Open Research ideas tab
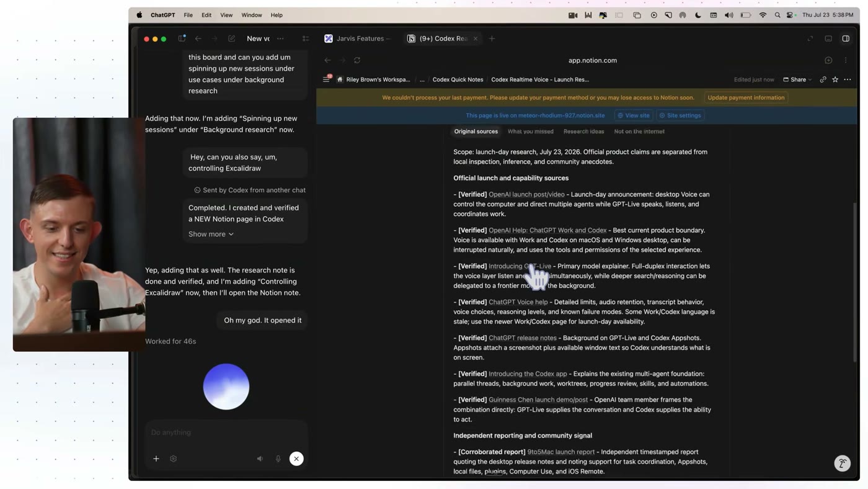The width and height of the screenshot is (868, 489). 583,132
